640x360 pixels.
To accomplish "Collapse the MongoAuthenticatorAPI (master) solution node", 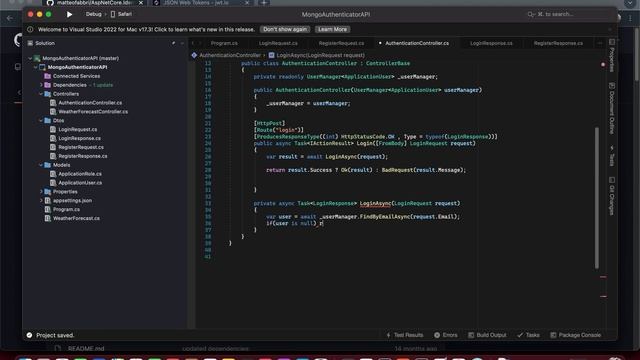I will coord(30,58).
